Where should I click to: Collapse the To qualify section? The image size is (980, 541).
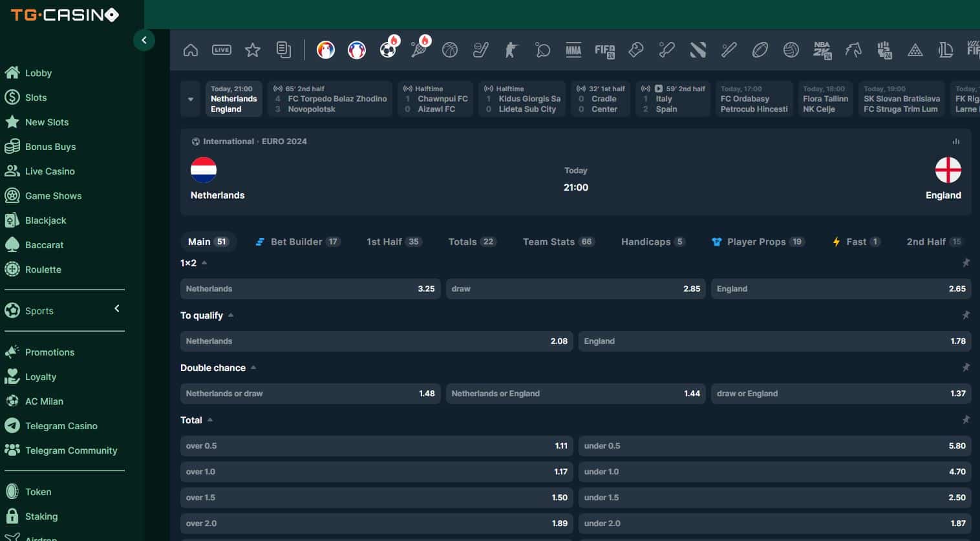click(x=231, y=315)
